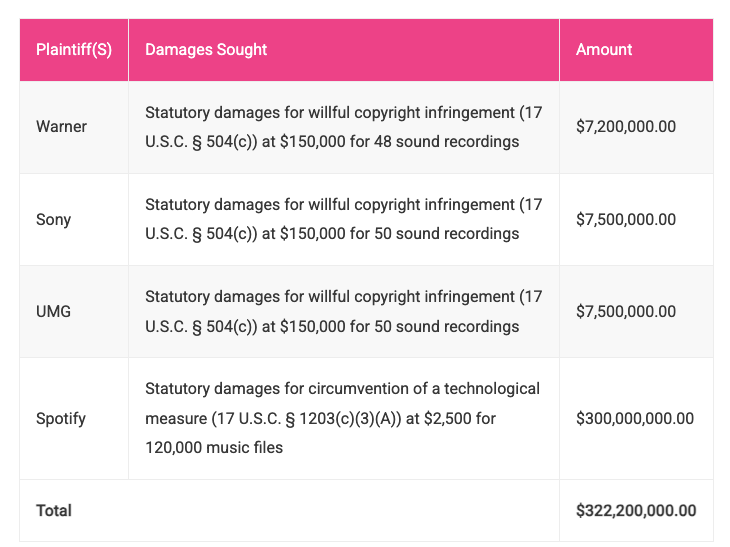The image size is (730, 547).
Task: Select the Damages Sought column header
Action: [x=206, y=50]
